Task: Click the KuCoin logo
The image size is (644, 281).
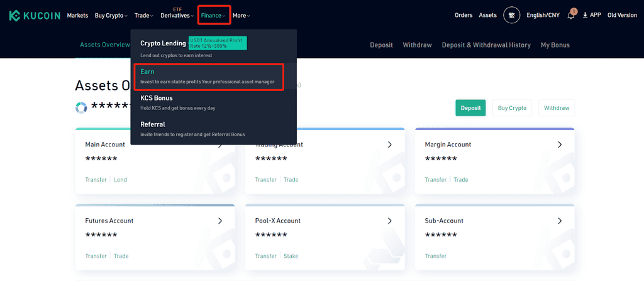Action: click(35, 16)
